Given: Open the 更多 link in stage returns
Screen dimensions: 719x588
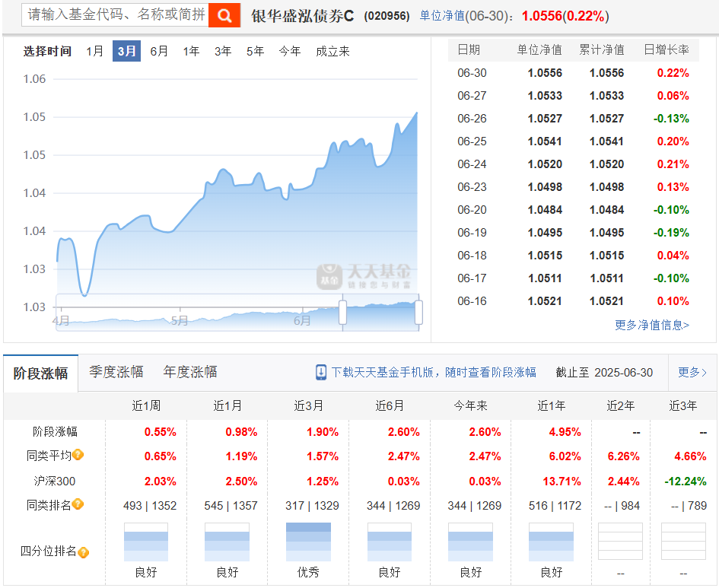Looking at the screenshot, I should [x=692, y=372].
